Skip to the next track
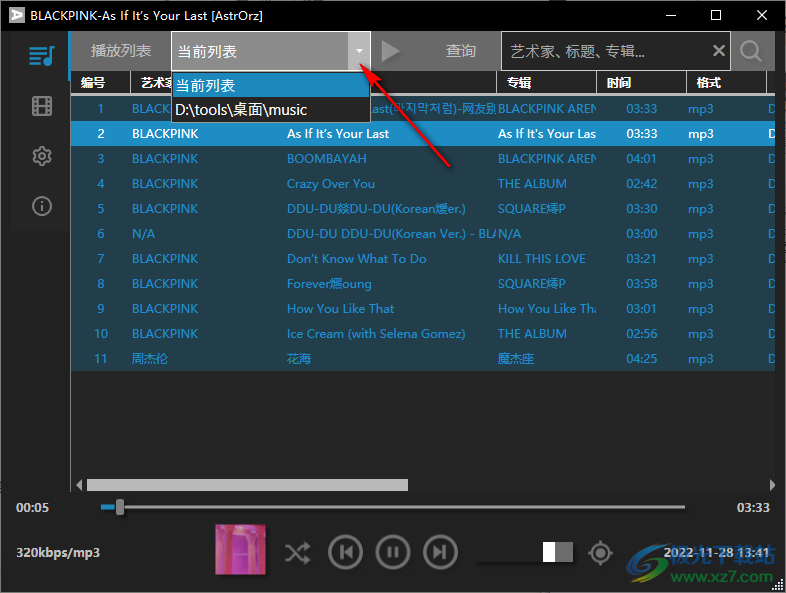The image size is (786, 593). tap(440, 552)
